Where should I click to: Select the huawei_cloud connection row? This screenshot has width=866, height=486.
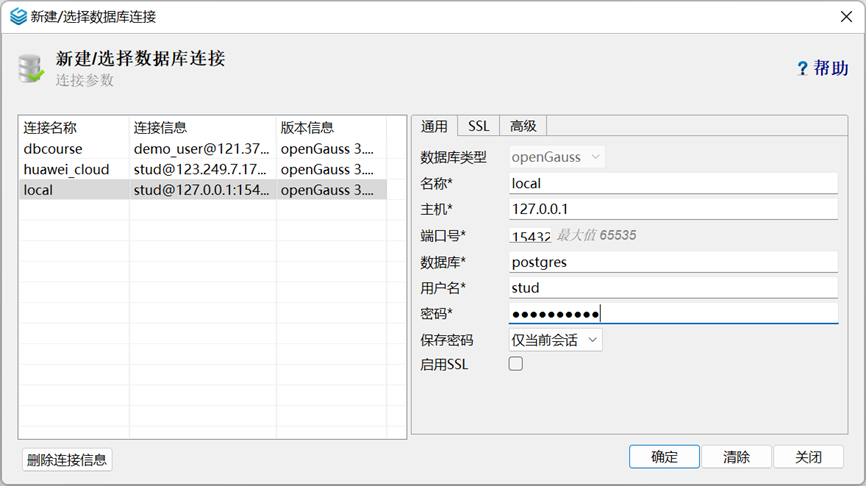point(203,169)
